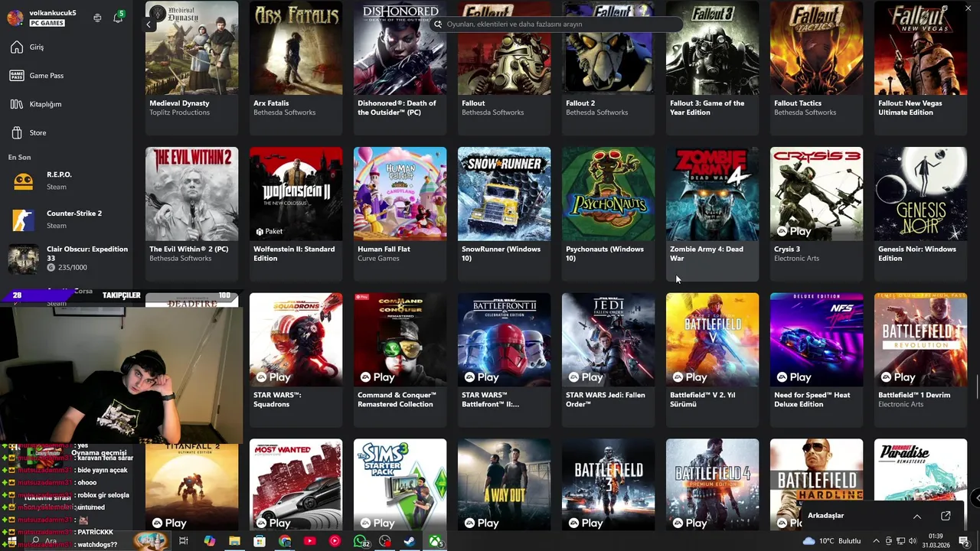The image size is (980, 551).
Task: Open the volkankucuk5 profile avatar
Action: (15, 18)
